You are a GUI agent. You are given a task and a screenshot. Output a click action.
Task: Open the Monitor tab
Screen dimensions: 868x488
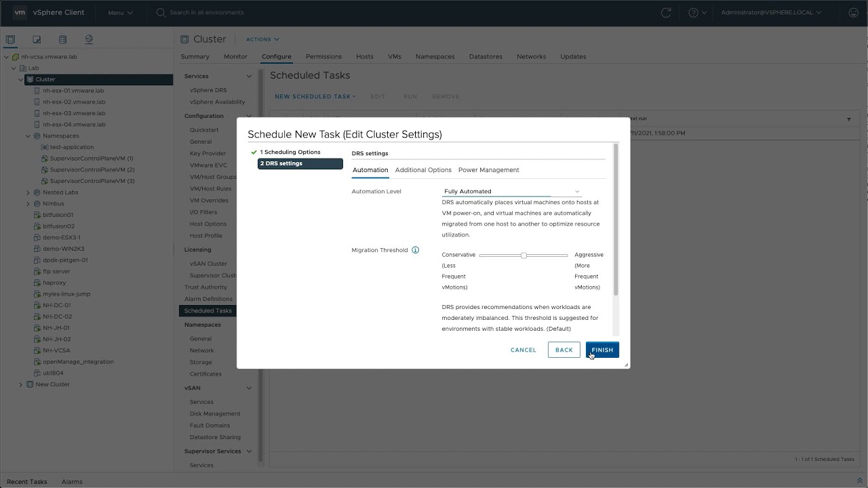click(x=235, y=56)
